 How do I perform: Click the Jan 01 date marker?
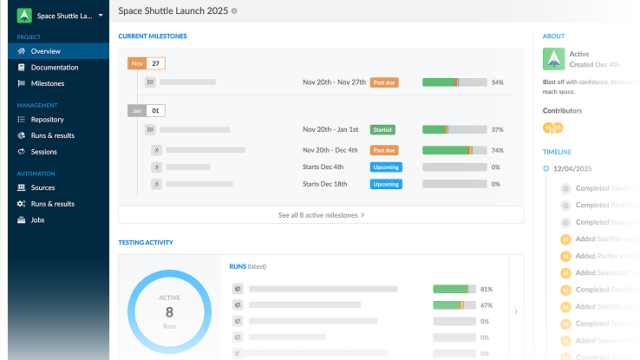(x=146, y=111)
